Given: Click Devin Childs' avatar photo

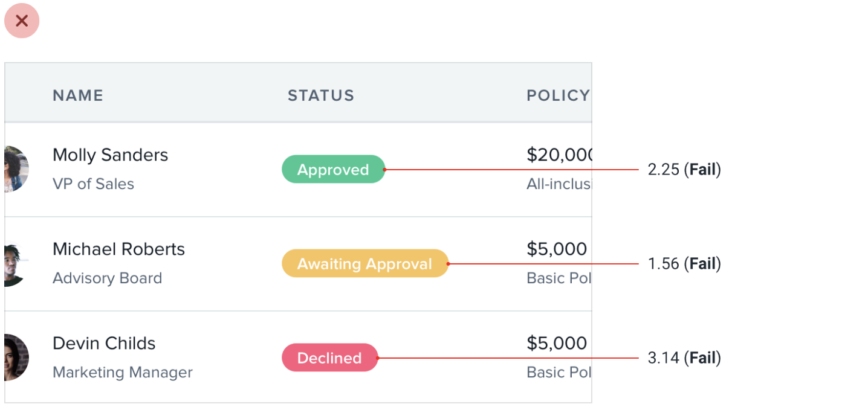Looking at the screenshot, I should point(16,357).
